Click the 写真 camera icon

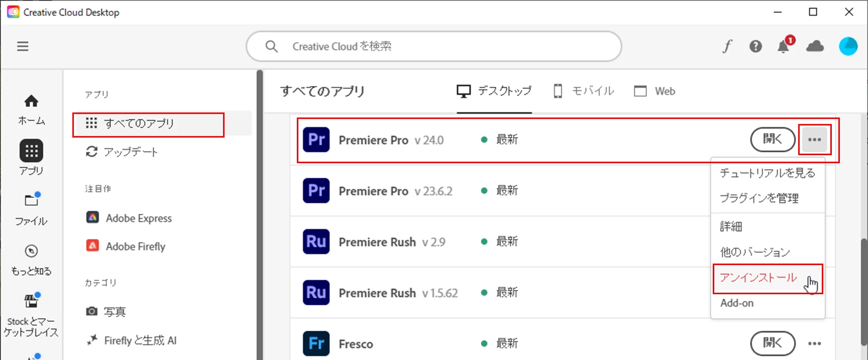(x=91, y=311)
